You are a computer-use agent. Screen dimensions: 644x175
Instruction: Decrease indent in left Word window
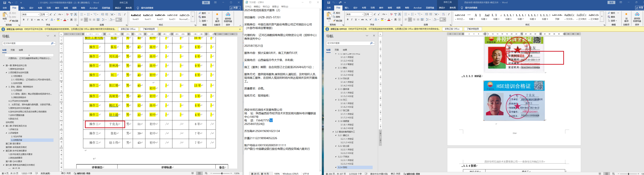tap(102, 15)
